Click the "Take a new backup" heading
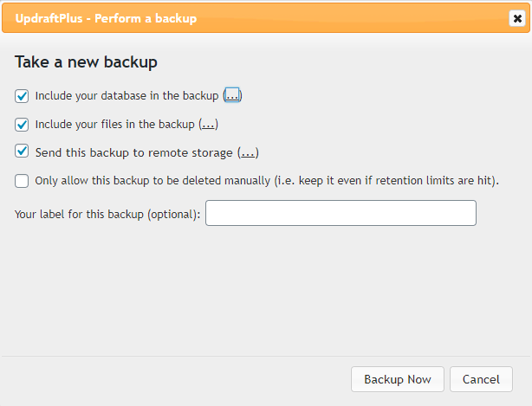Viewport: 532px width, 406px height. pyautogui.click(x=86, y=62)
